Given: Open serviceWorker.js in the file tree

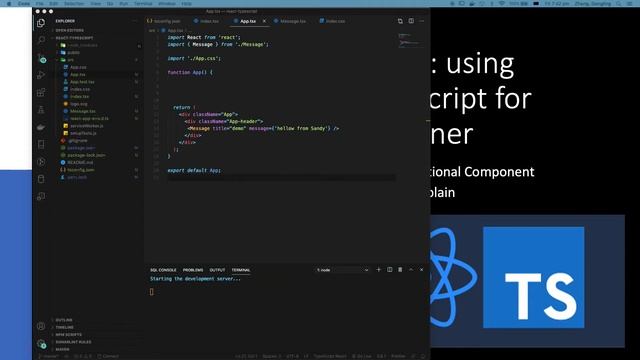Looking at the screenshot, I should 87,126.
